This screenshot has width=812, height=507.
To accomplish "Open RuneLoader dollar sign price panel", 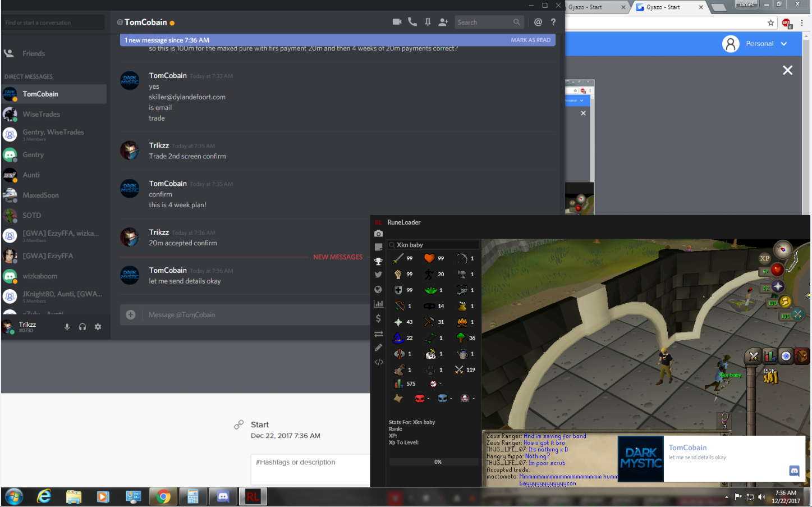I will point(378,318).
